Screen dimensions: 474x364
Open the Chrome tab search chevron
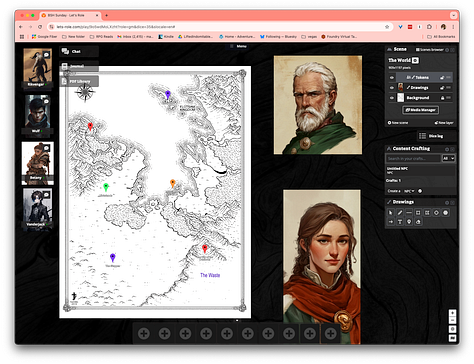453,15
